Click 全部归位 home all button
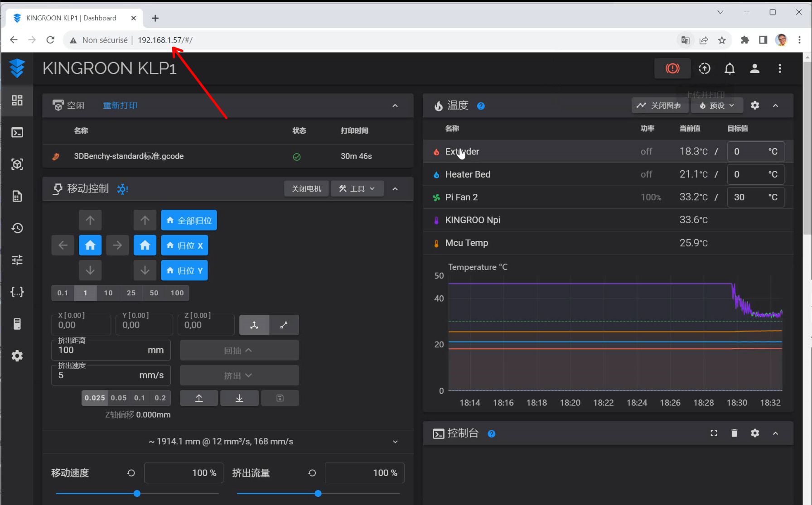 click(189, 221)
